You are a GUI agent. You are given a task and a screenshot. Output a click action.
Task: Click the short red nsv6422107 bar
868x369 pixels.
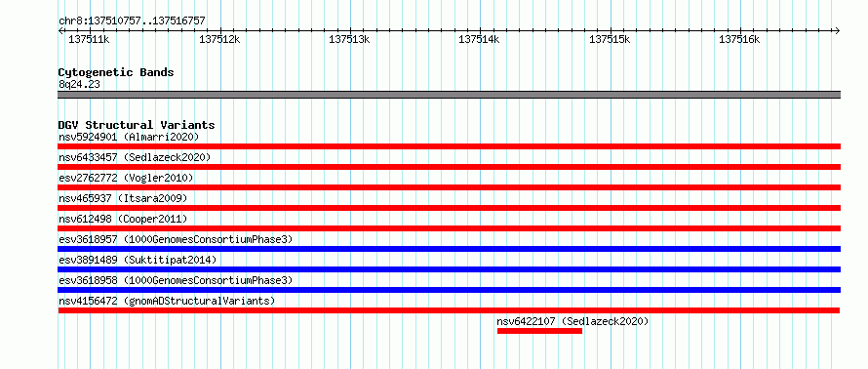pos(539,331)
